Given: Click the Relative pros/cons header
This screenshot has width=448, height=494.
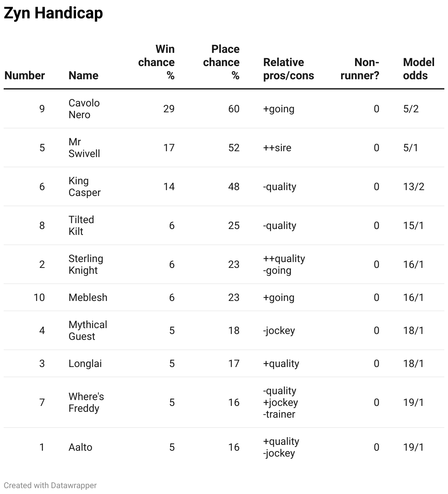Looking at the screenshot, I should [x=289, y=69].
